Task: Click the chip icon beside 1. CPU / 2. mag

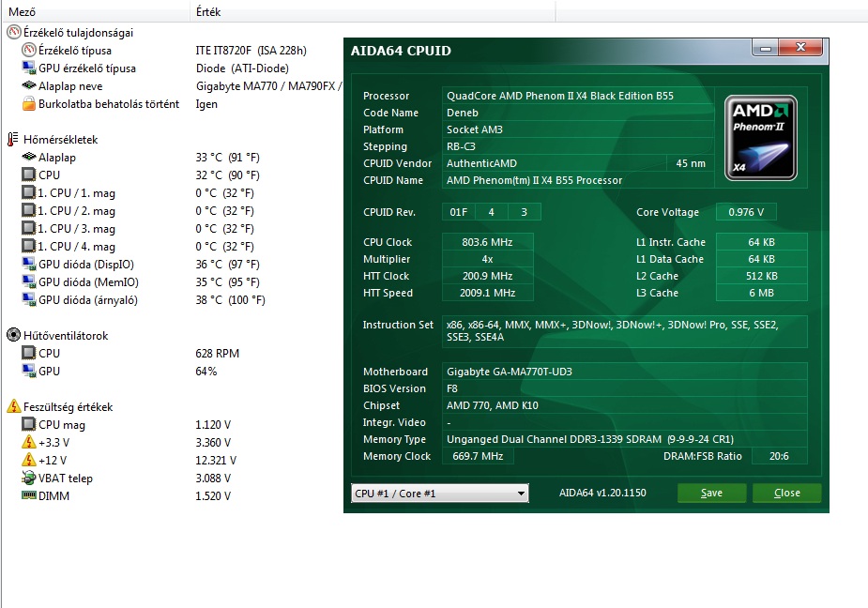Action: coord(28,210)
